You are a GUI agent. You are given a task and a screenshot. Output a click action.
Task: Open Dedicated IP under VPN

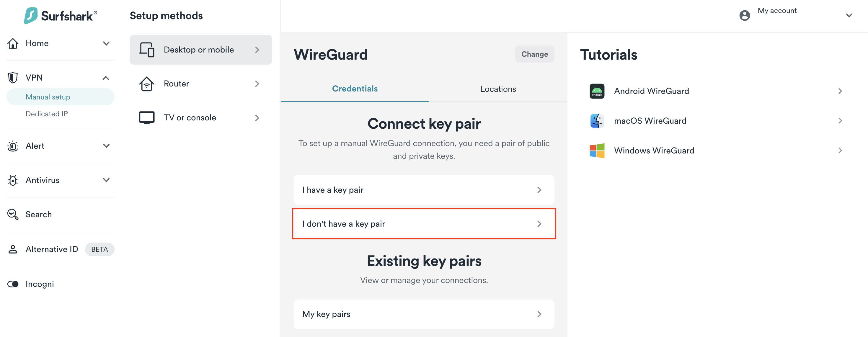[x=47, y=114]
